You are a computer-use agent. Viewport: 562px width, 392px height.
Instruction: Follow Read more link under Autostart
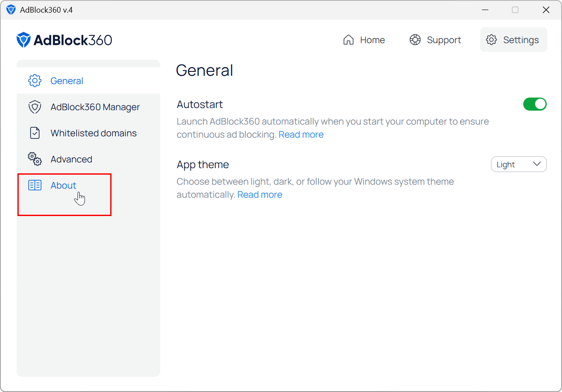coord(301,135)
